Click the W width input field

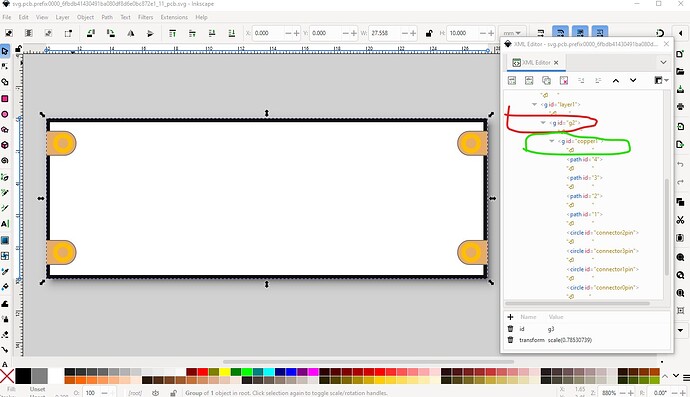click(385, 33)
